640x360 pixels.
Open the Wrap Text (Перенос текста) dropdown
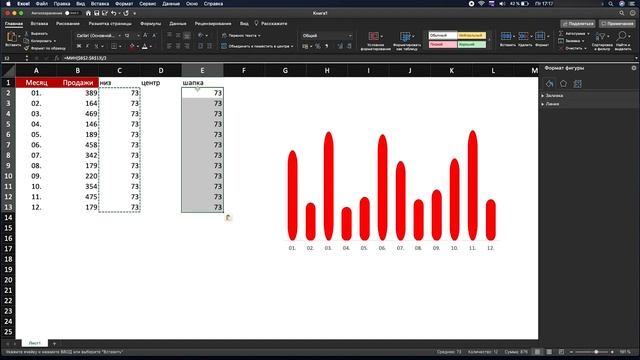point(259,36)
